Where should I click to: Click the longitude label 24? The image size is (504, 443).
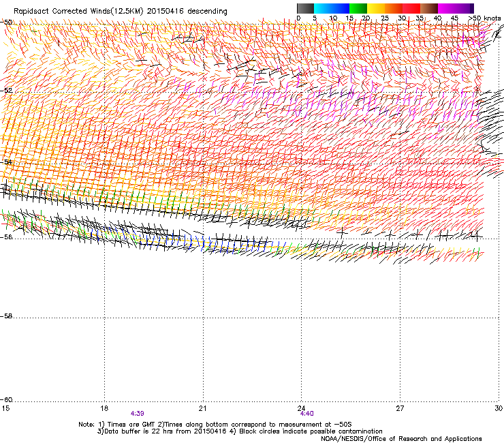[301, 408]
